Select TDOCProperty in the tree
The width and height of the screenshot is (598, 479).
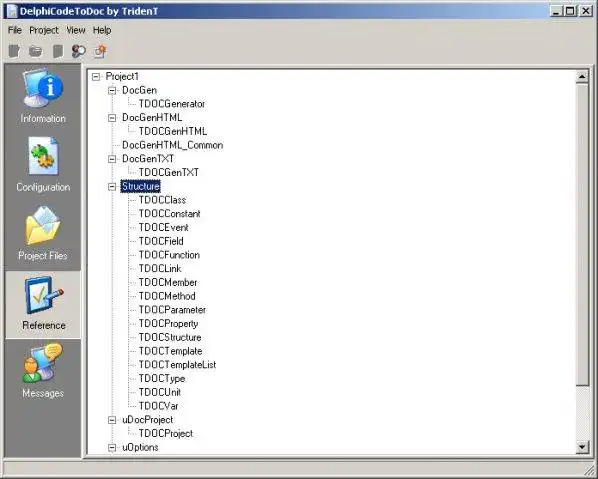(x=168, y=324)
